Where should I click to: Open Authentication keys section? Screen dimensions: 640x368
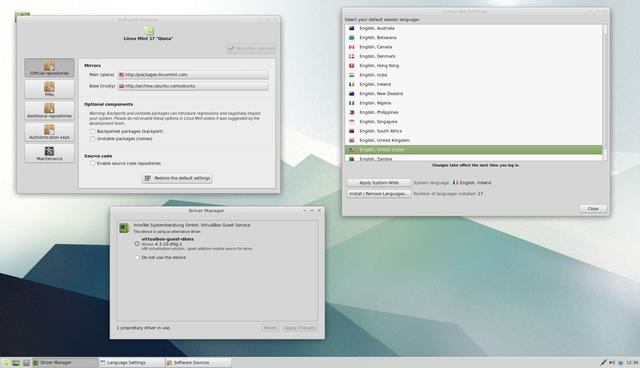pos(49,132)
